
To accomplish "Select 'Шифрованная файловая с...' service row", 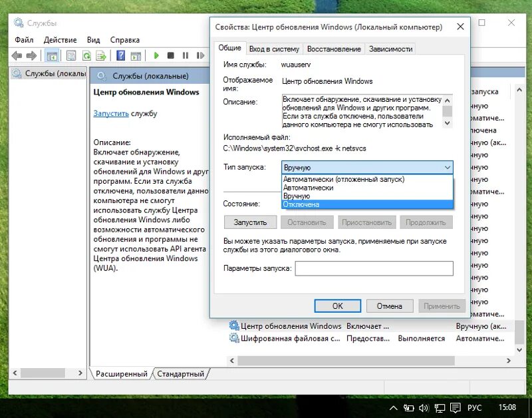I will [x=371, y=338].
